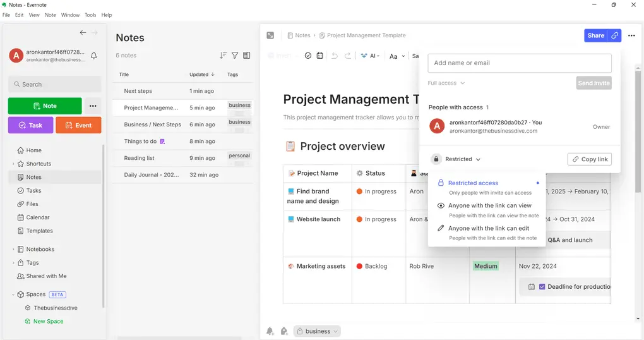
Task: Open Business / Next Steps note
Action: pos(182,124)
